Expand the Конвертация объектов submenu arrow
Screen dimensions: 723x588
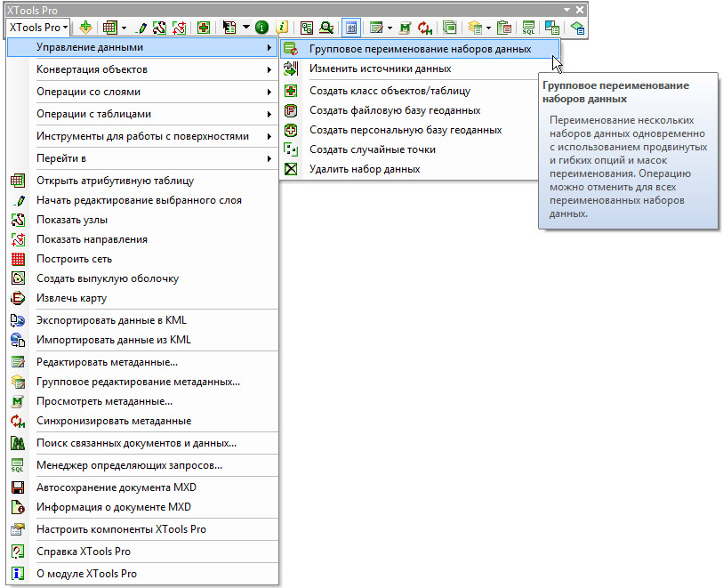pos(269,69)
